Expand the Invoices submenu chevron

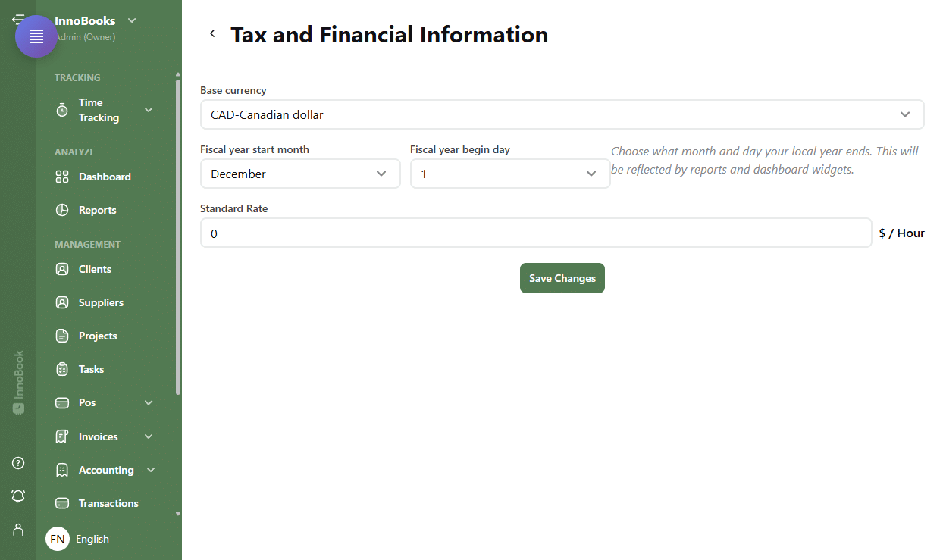click(149, 436)
